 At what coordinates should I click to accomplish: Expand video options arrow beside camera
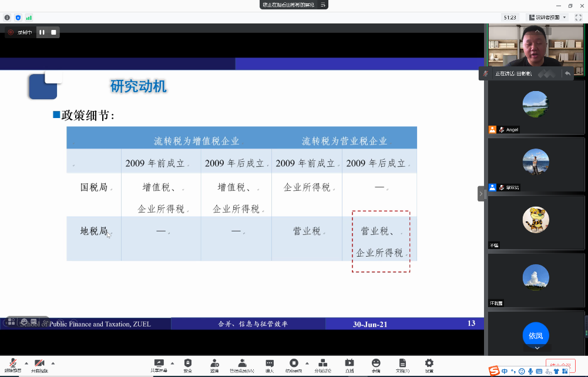click(53, 363)
